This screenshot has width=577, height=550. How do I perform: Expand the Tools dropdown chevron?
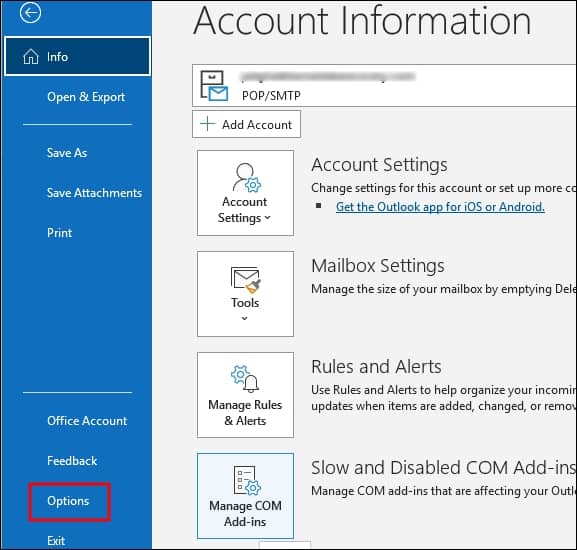tap(245, 319)
